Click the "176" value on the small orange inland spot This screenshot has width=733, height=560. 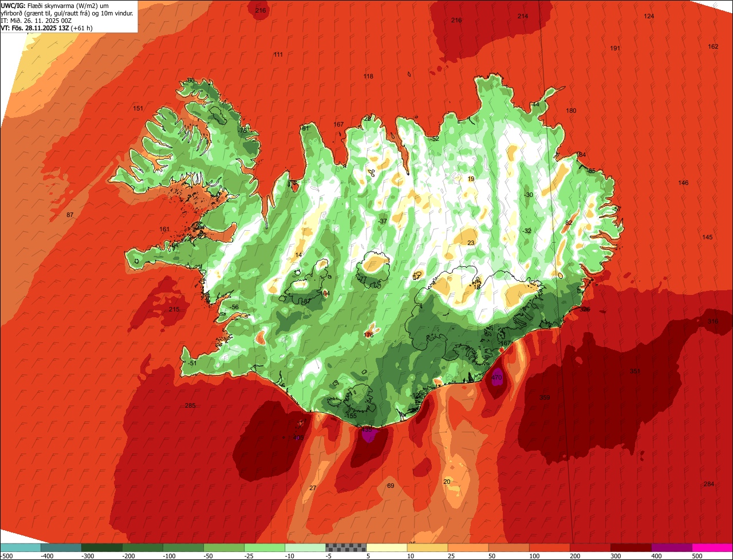tap(369, 336)
